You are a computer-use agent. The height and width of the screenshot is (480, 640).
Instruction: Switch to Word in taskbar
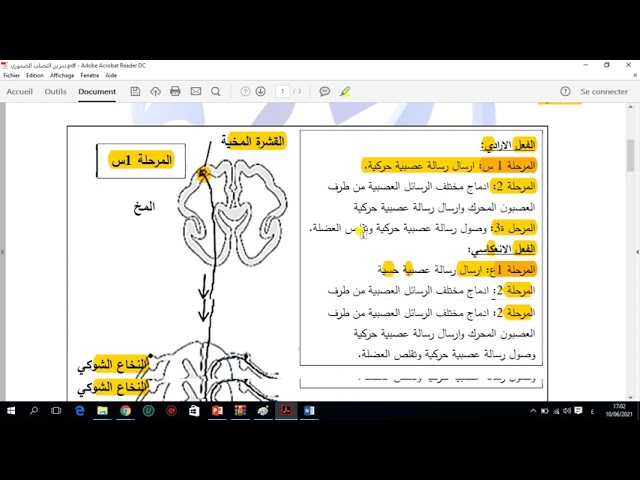point(309,411)
